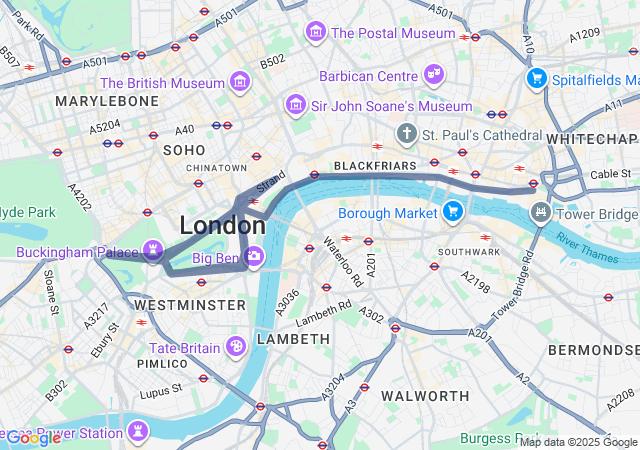Viewport: 640px width, 450px height.
Task: Click the River Thames label
Action: [x=587, y=248]
